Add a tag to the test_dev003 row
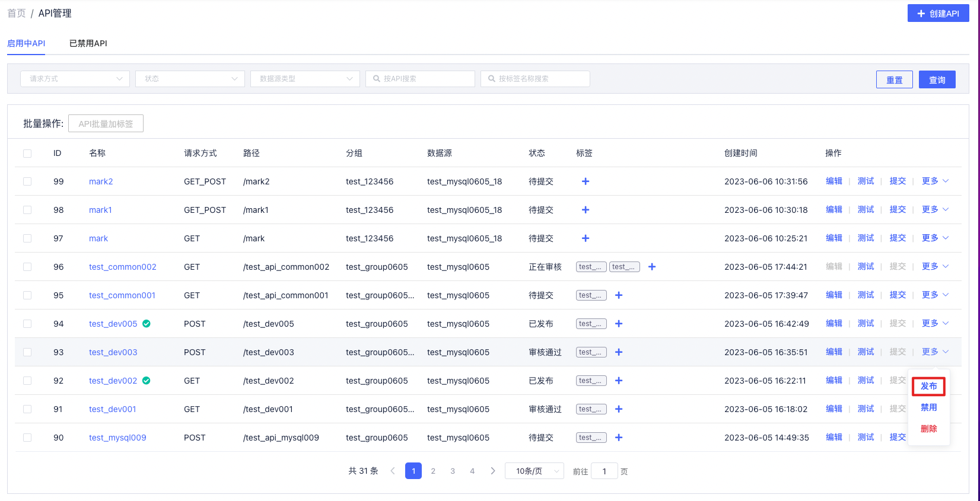 [x=619, y=352]
